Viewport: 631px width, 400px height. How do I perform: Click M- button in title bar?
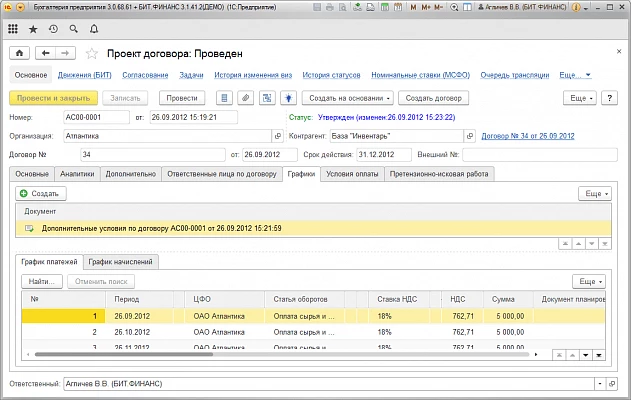pos(439,7)
